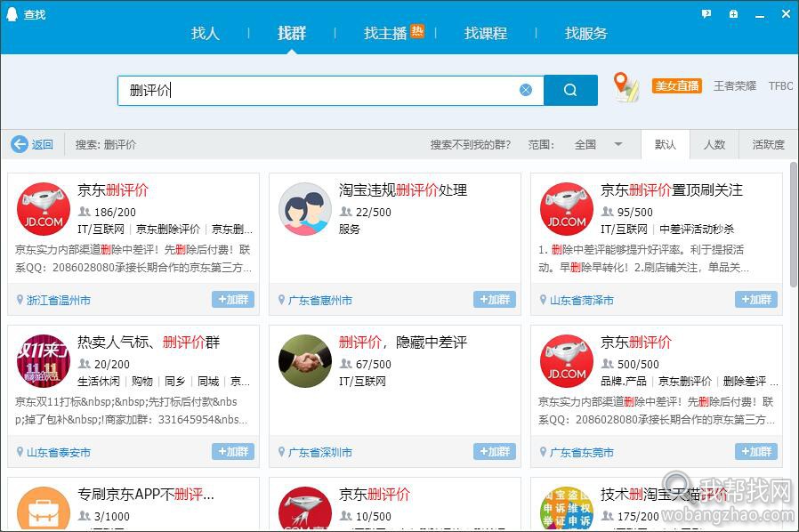Open the map location pin icon
Screen dimensions: 799x532
[x=625, y=86]
